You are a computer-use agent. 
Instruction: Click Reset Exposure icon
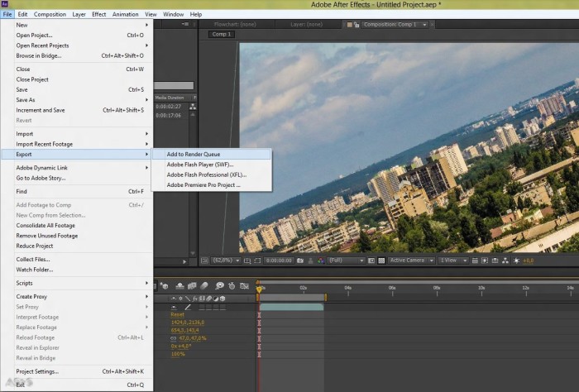pyautogui.click(x=517, y=261)
